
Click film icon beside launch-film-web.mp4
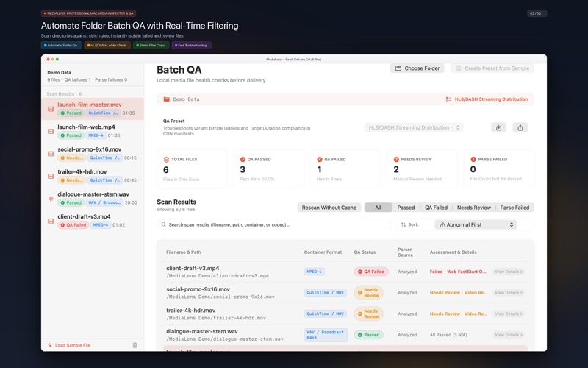click(x=51, y=132)
